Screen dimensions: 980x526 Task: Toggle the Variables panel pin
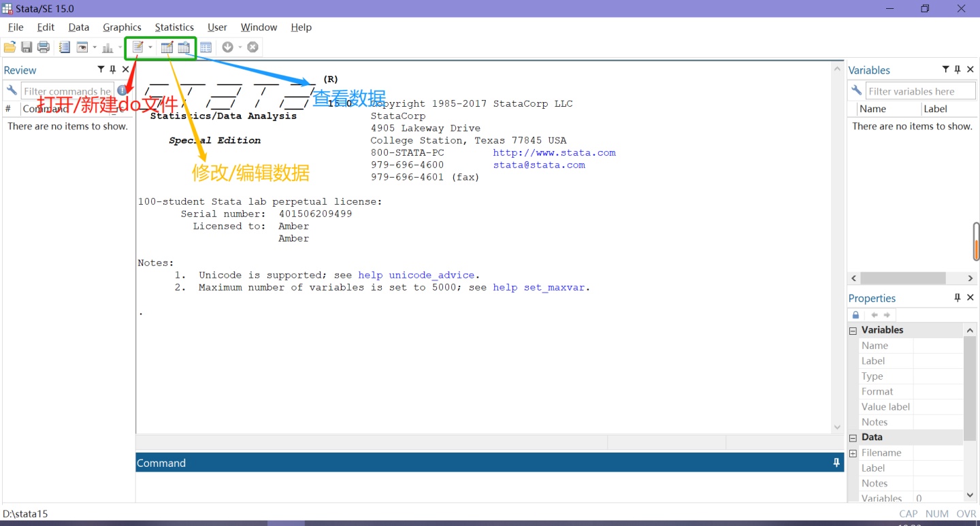tap(958, 69)
